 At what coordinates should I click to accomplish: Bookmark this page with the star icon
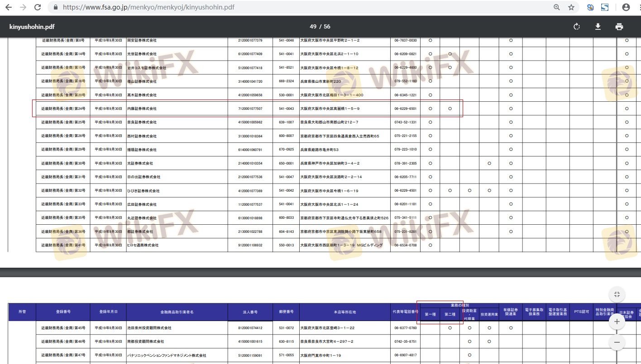click(571, 7)
